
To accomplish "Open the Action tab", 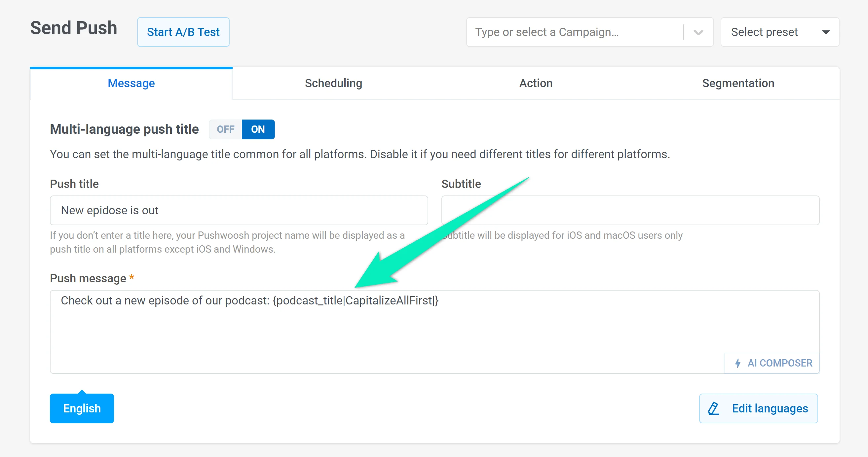I will click(535, 83).
